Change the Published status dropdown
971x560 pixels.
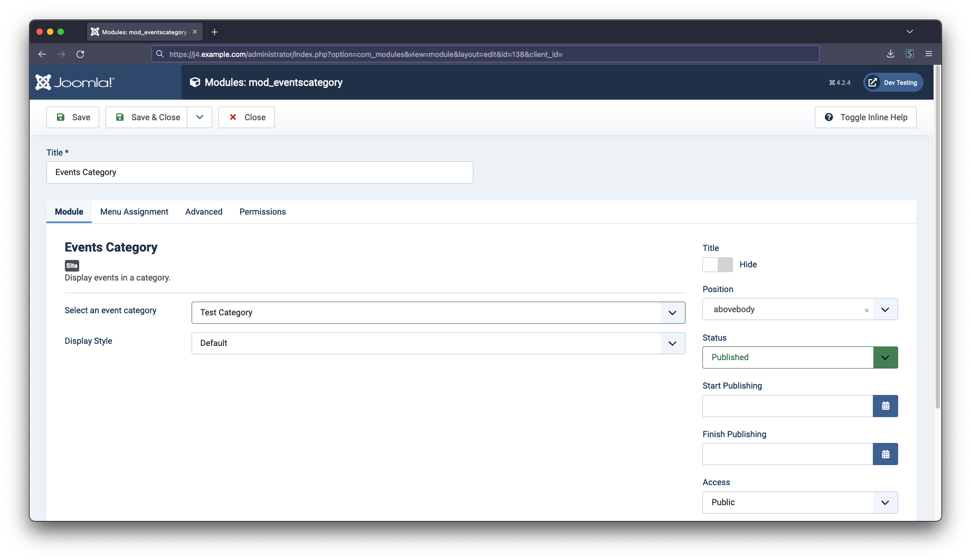[x=799, y=358]
